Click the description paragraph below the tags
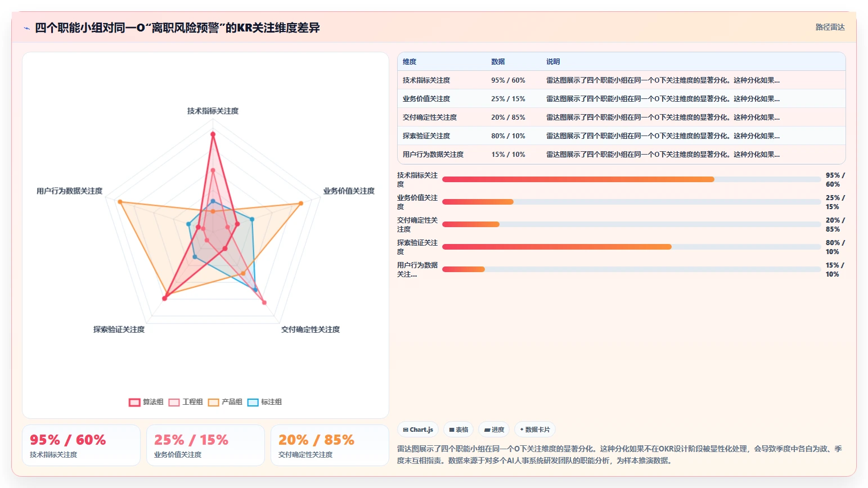868x488 pixels. (x=619, y=455)
